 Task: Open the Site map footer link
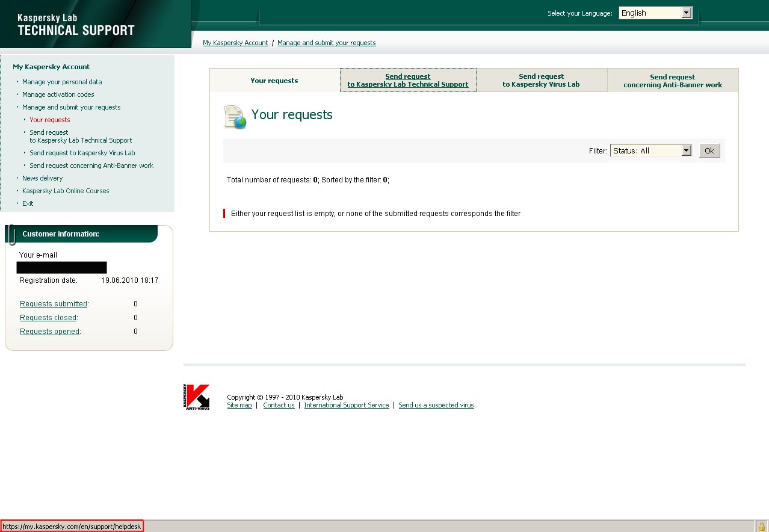pyautogui.click(x=239, y=406)
